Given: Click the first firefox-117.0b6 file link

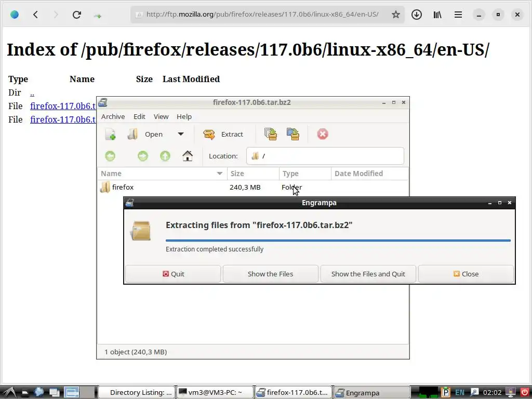Looking at the screenshot, I should (63, 106).
